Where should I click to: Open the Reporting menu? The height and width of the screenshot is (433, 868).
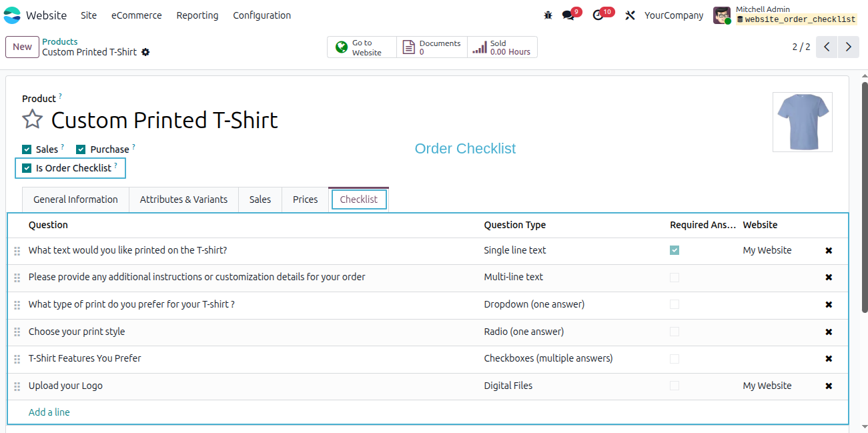point(197,15)
